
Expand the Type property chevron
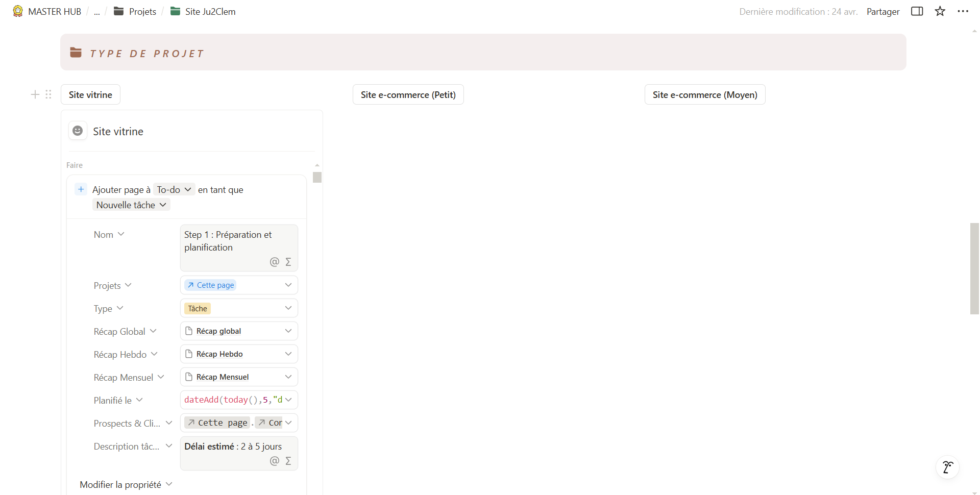pos(120,308)
